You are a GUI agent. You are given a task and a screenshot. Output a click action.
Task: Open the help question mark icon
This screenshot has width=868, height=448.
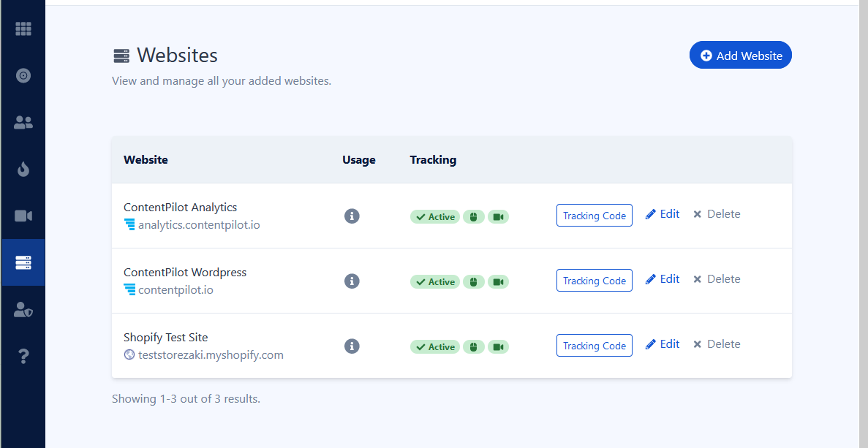tap(23, 356)
